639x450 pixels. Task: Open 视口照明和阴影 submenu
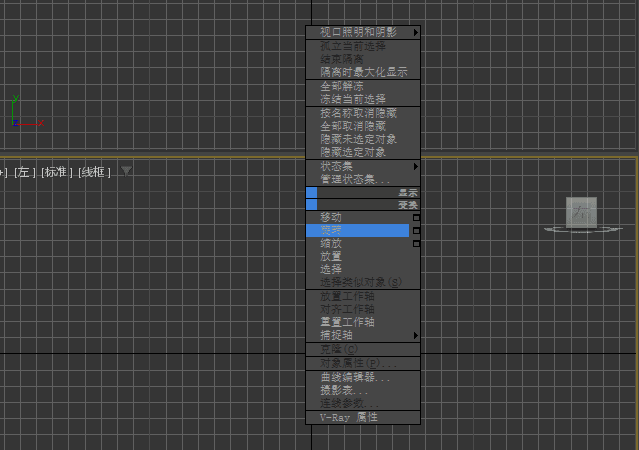pyautogui.click(x=363, y=32)
